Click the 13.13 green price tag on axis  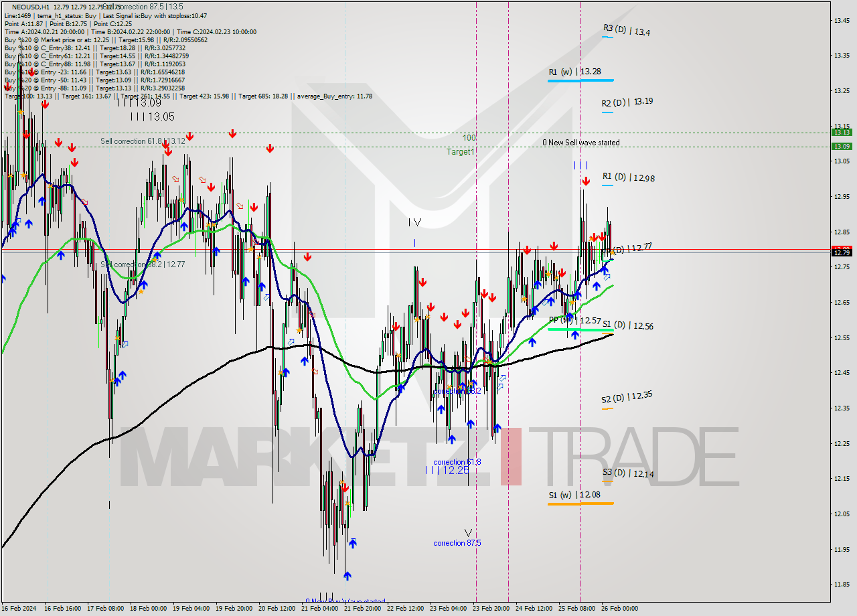(x=841, y=132)
